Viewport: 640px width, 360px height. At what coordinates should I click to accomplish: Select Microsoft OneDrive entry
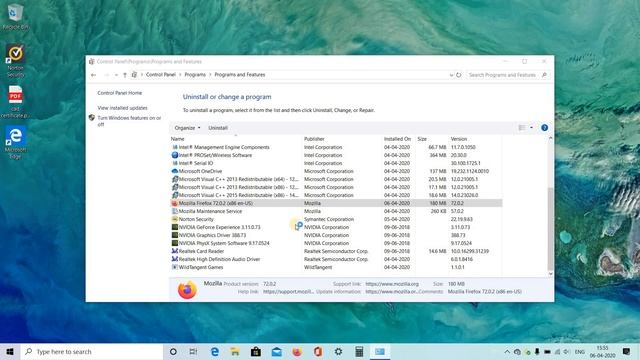pos(336,171)
